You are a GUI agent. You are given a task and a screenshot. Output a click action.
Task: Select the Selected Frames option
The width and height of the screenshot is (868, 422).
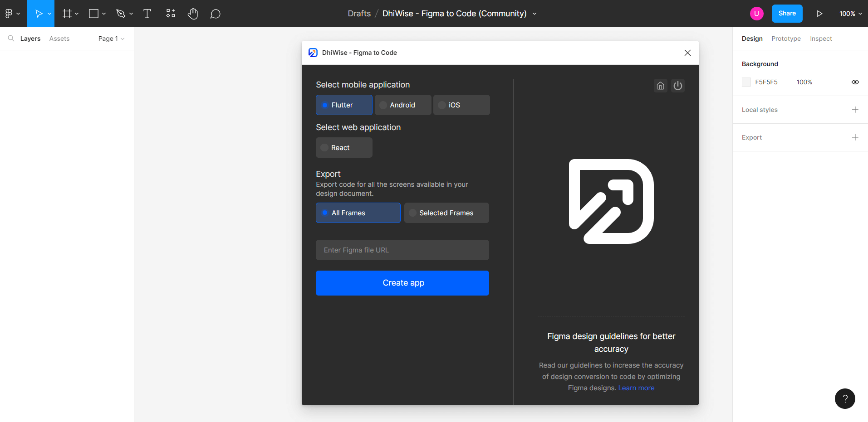tap(446, 213)
